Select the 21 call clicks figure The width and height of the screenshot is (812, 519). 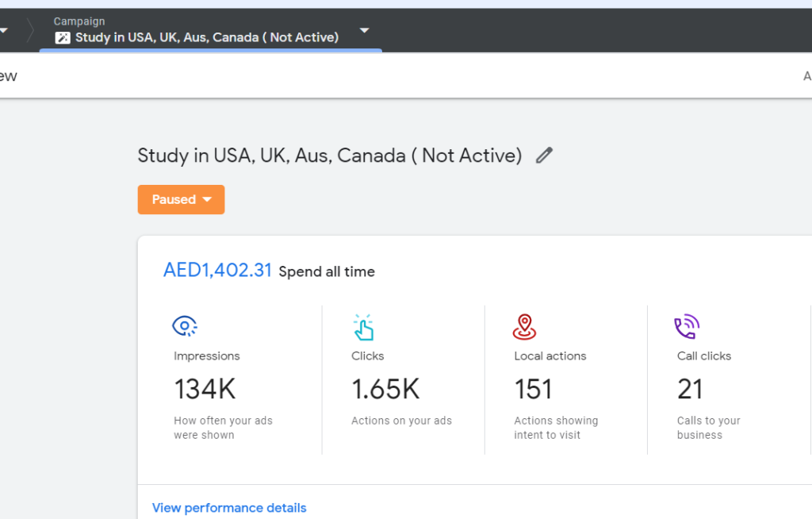click(690, 389)
